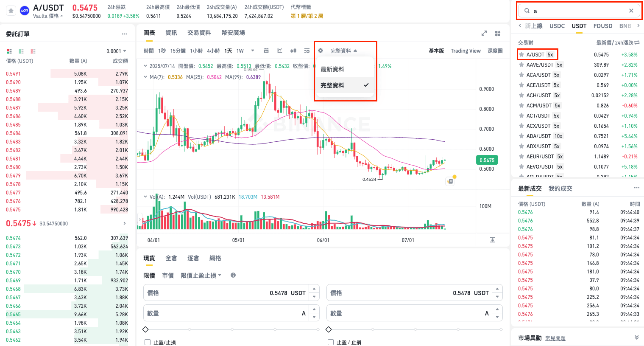
Task: Show only buy orders in order book
Action: click(x=21, y=51)
